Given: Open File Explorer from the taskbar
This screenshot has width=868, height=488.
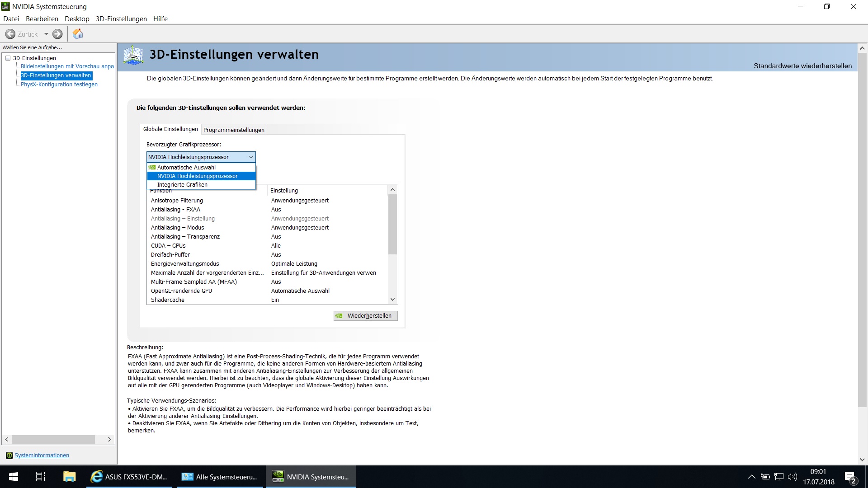Looking at the screenshot, I should coord(69,477).
